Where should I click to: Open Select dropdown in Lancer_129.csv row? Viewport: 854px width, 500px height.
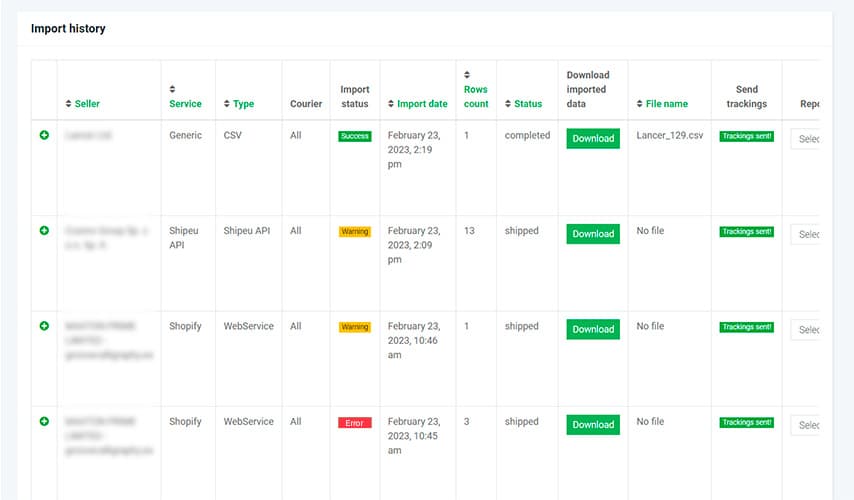coord(806,139)
